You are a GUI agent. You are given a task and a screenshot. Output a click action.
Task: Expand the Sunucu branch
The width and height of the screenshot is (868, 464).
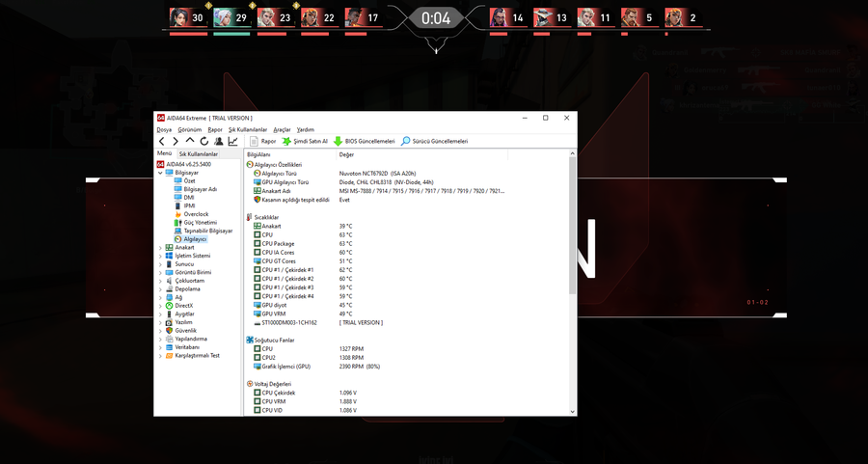click(160, 264)
